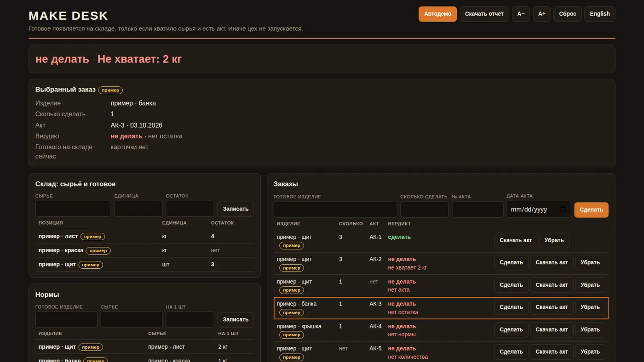Download act for order АК-4
The height and width of the screenshot is (362, 644).
552,330
